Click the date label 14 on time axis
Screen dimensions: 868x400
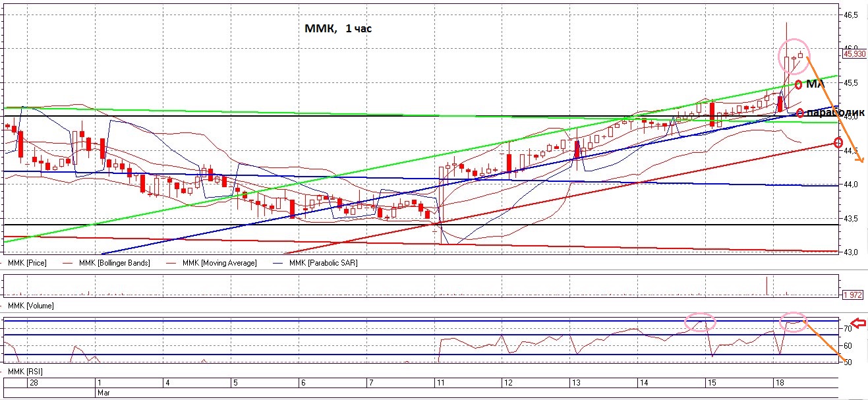643,383
